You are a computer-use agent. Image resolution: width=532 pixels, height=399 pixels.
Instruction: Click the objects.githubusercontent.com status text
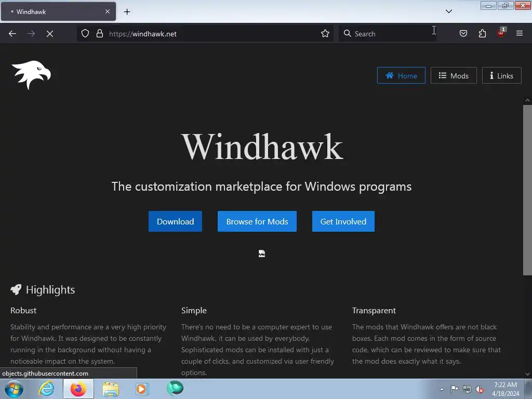coord(45,373)
